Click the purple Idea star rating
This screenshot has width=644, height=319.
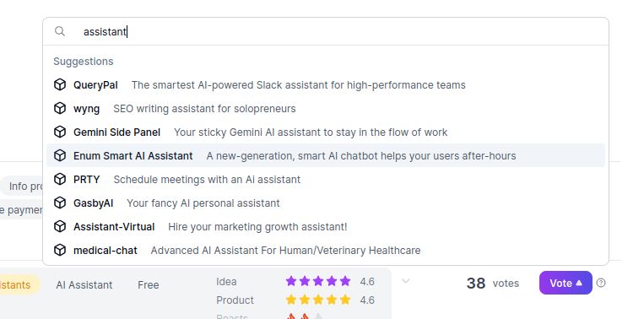click(x=318, y=281)
